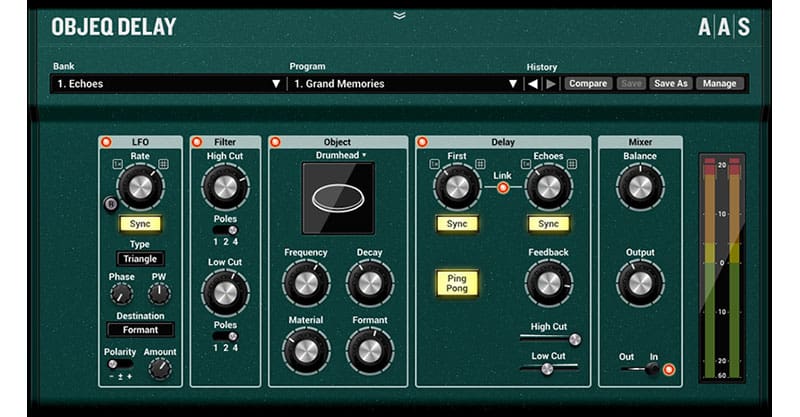Click the Object Formant knob
This screenshot has height=417, width=800.
370,351
